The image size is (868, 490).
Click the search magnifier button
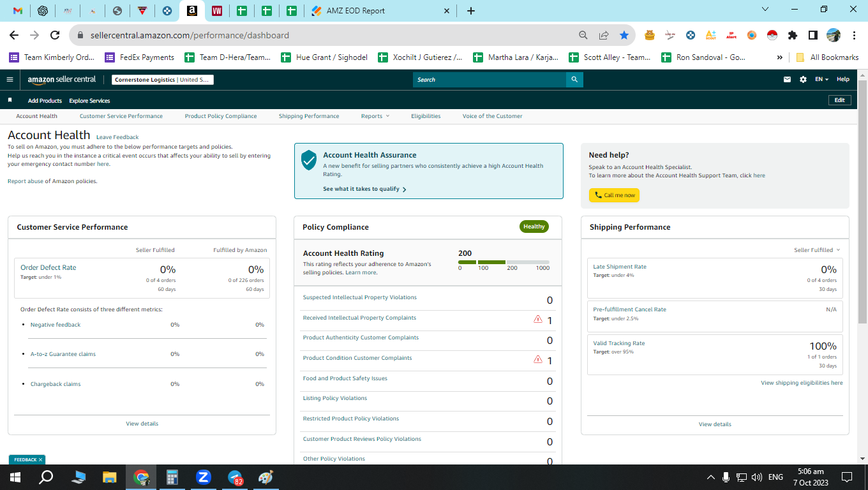tap(574, 80)
